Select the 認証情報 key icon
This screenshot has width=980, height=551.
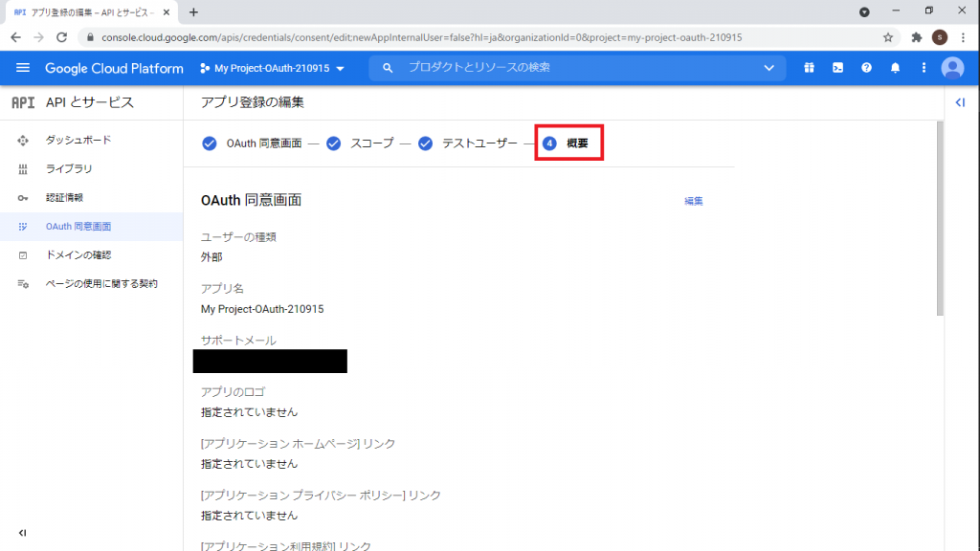24,197
